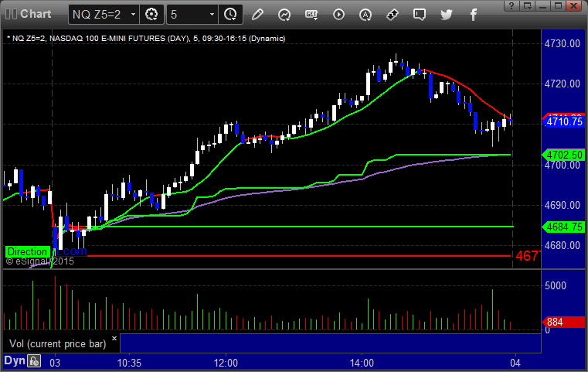This screenshot has height=372, width=588.
Task: Share the chart on Facebook
Action: [x=473, y=15]
